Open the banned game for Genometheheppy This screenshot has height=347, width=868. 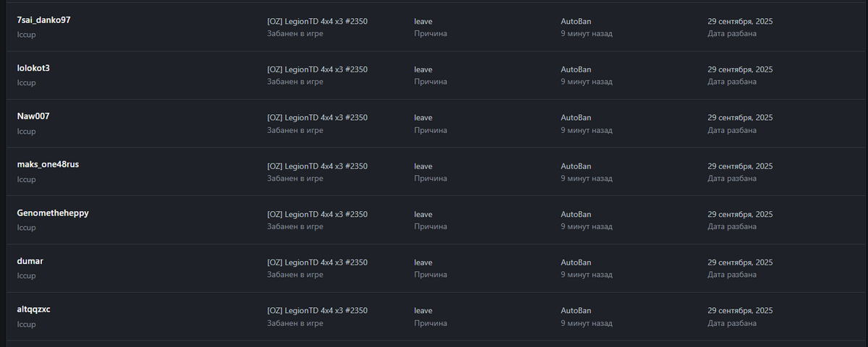click(317, 215)
